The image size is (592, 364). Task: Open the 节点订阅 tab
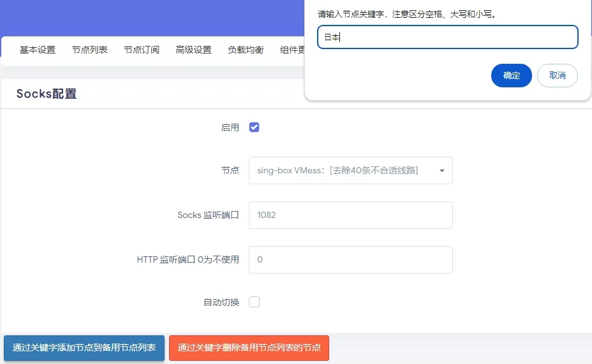pos(142,50)
